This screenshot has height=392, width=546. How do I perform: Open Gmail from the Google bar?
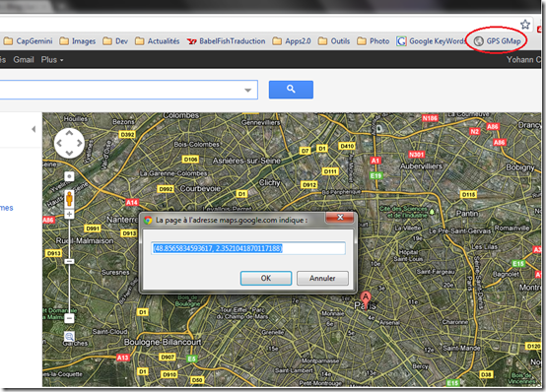tap(24, 59)
